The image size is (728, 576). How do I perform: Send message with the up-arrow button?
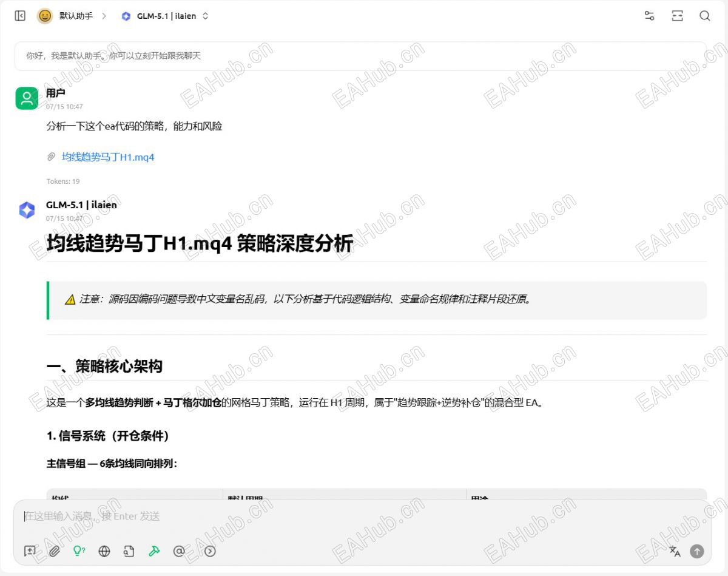click(x=697, y=551)
